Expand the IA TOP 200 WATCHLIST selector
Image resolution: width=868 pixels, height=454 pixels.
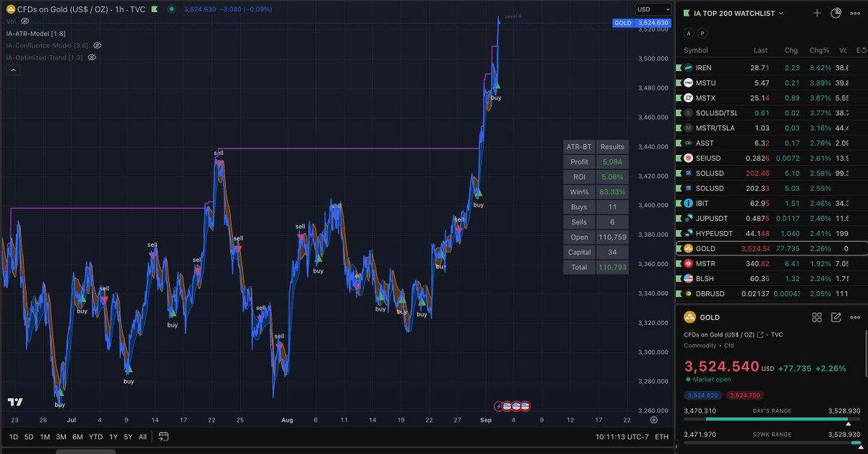[x=780, y=13]
